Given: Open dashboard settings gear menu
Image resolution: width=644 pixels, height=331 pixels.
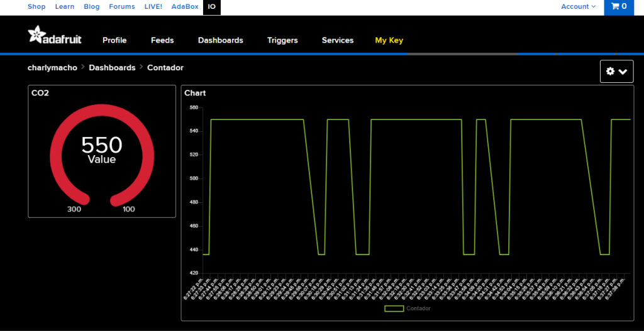Looking at the screenshot, I should [616, 72].
